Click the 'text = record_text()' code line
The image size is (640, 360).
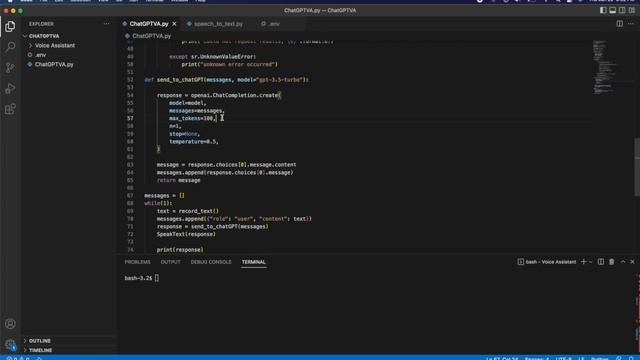(x=188, y=211)
